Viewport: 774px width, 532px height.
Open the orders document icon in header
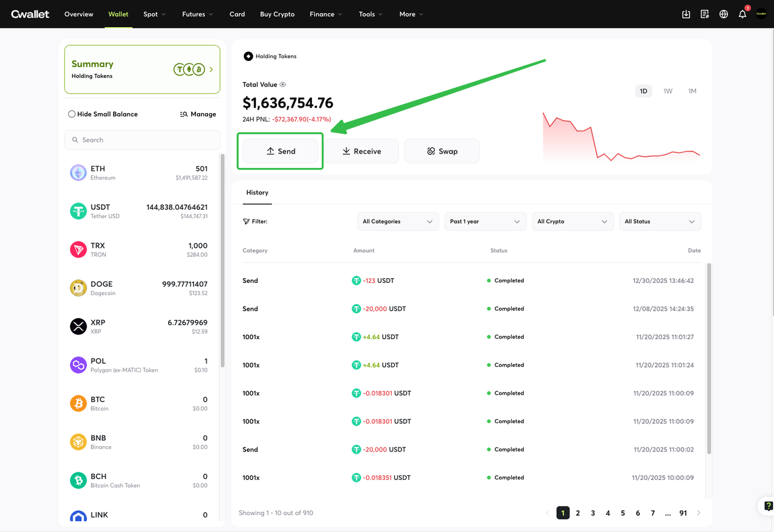pyautogui.click(x=704, y=14)
